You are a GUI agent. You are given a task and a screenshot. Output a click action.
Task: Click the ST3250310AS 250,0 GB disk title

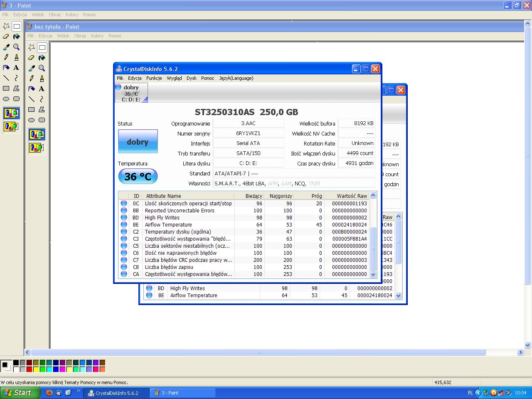point(246,112)
